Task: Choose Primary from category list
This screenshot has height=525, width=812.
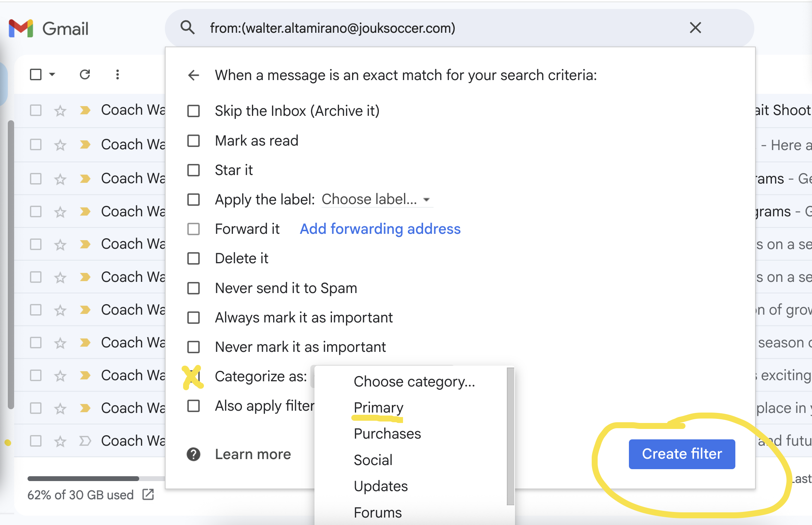Action: [x=378, y=408]
